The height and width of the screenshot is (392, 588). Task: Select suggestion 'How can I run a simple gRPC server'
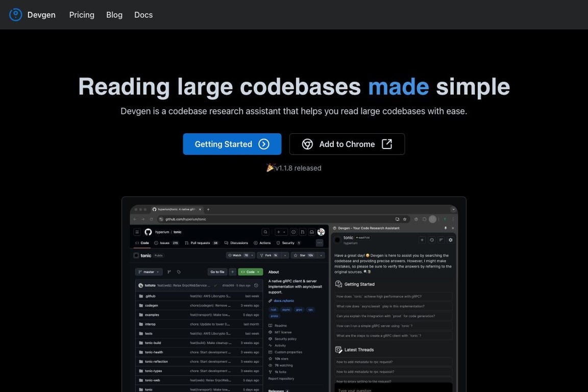pyautogui.click(x=393, y=326)
